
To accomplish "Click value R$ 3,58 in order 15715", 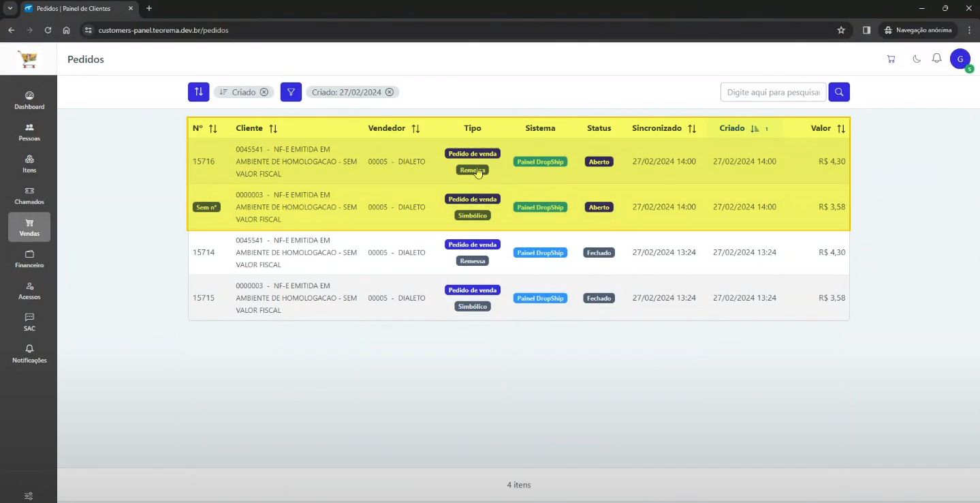I will click(832, 298).
